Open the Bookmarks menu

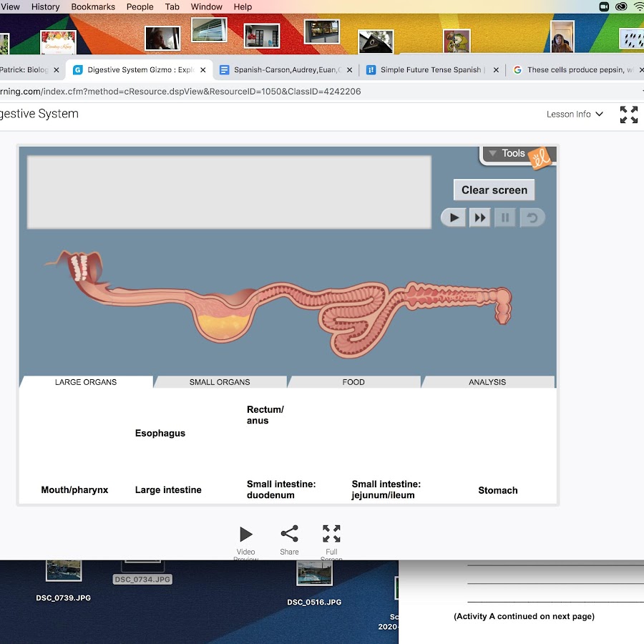click(93, 6)
